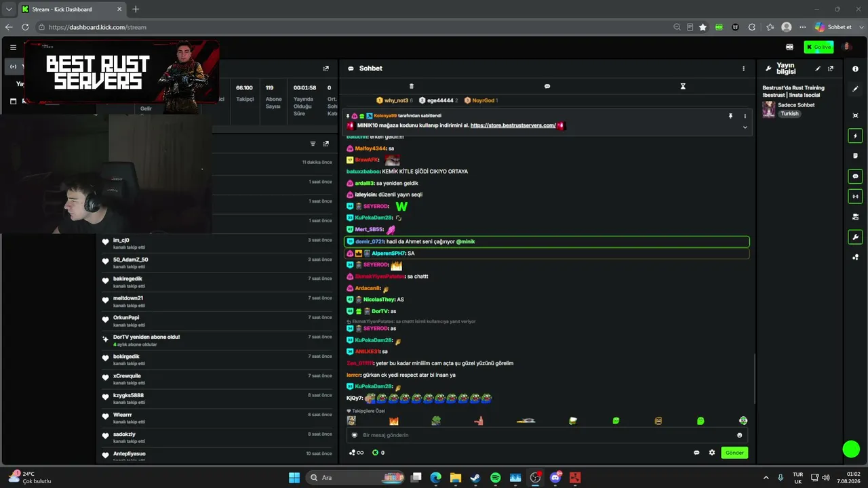
Task: Select the Stream - Kick Dashboard browser tab
Action: coord(71,9)
